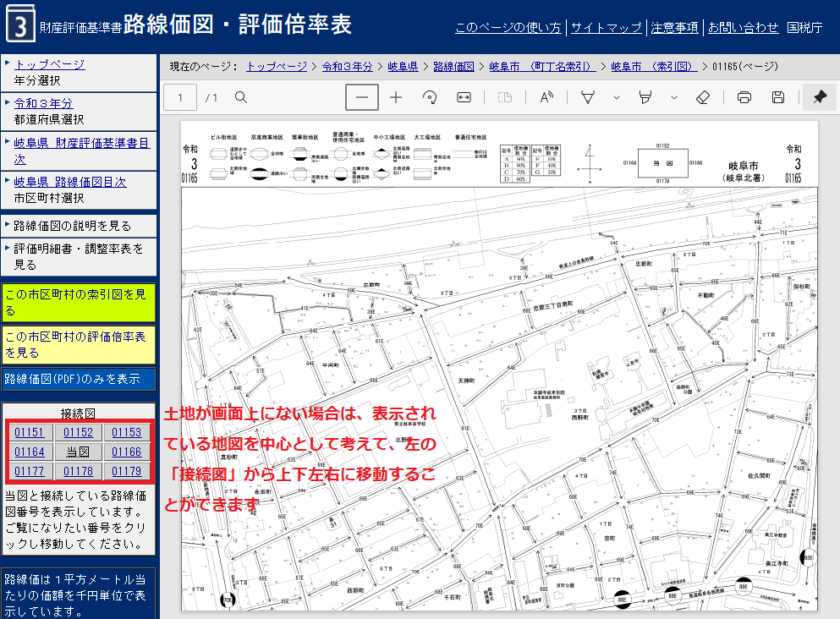Click breadcrumb 岐阜市(町丁名索引) link
This screenshot has height=619, width=840.
click(543, 67)
